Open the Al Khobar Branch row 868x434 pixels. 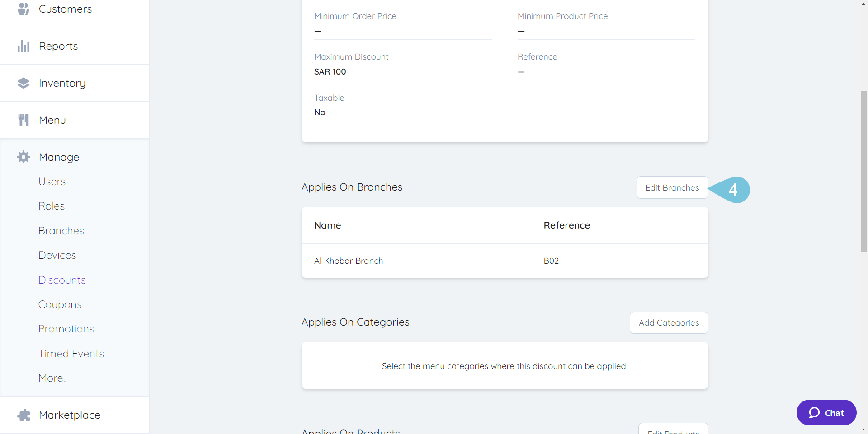coord(349,261)
